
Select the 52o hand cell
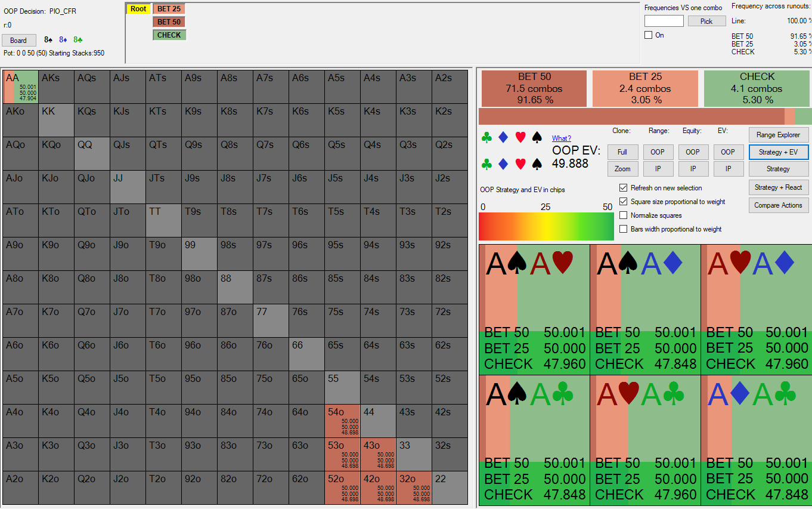point(343,488)
